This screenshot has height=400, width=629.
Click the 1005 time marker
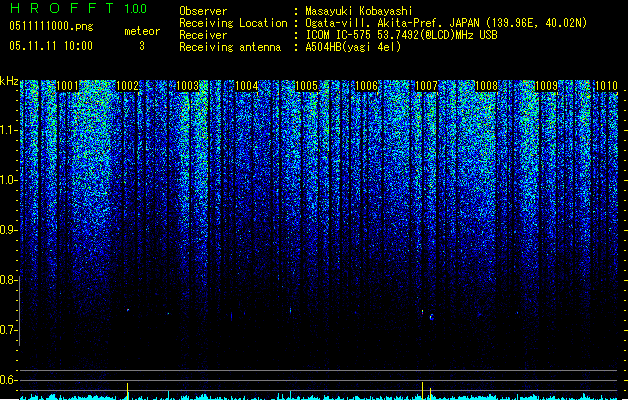point(306,86)
